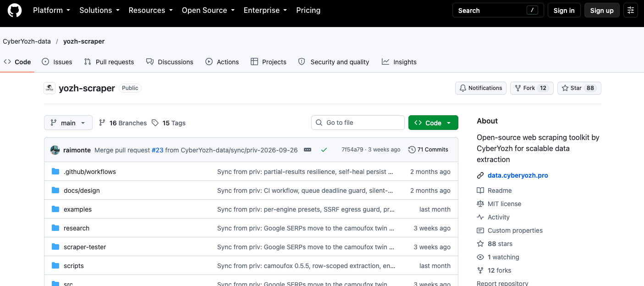Open the scraper-tester folder
The width and height of the screenshot is (644, 286).
(85, 247)
